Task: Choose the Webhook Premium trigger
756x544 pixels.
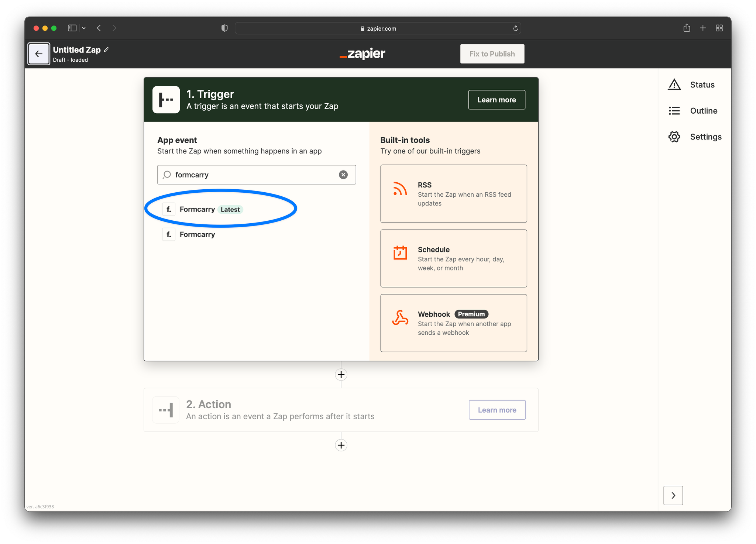Action: pos(453,323)
